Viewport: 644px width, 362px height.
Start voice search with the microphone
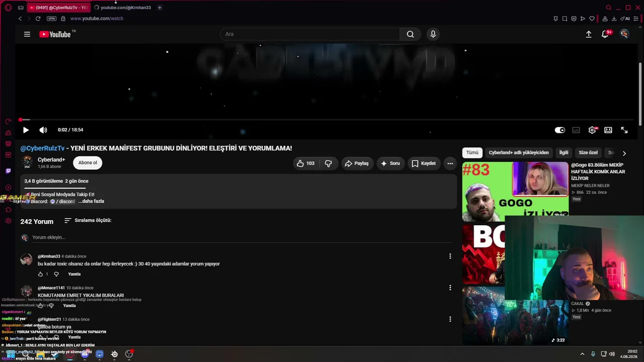coord(433,34)
